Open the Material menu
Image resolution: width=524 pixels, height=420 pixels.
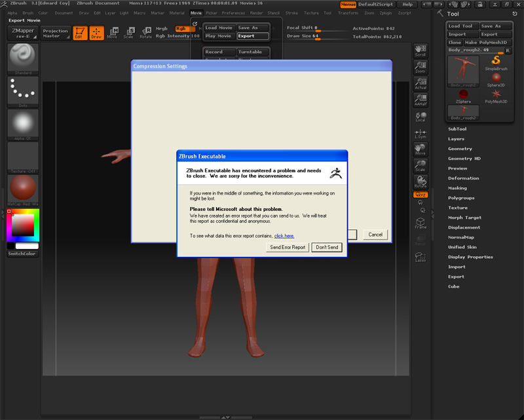coord(176,13)
